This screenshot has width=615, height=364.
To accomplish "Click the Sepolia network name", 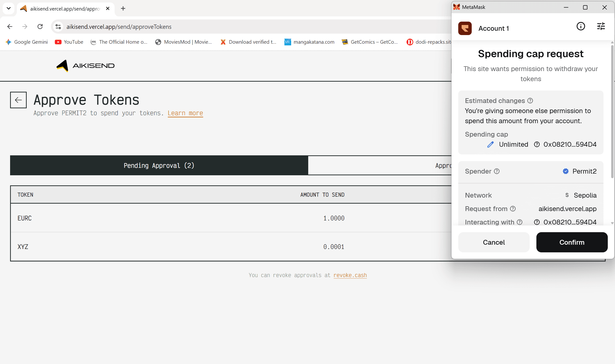I will pyautogui.click(x=585, y=195).
